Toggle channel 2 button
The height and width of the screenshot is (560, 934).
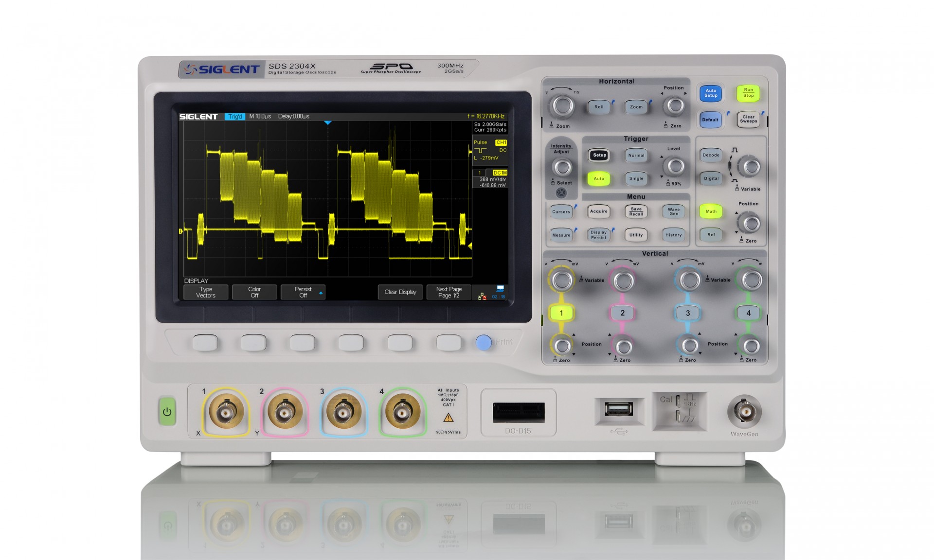coord(623,313)
